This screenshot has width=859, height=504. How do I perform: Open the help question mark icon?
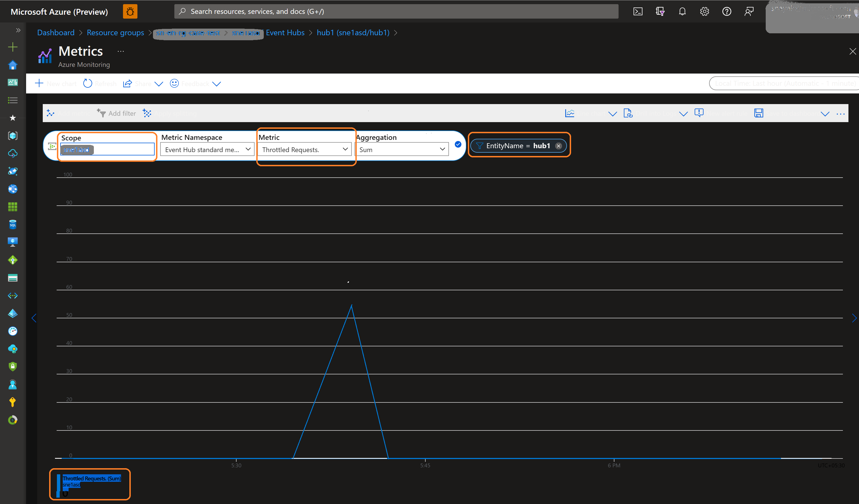click(x=726, y=12)
